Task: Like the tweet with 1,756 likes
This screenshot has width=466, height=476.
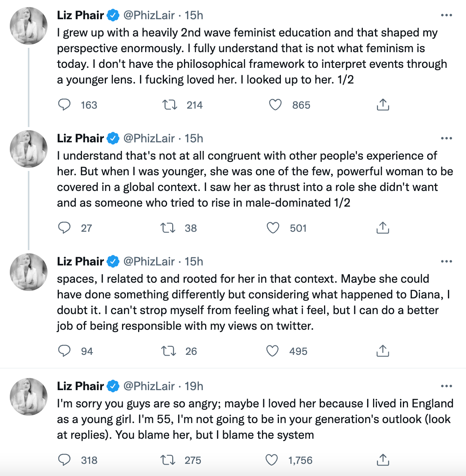Action: pyautogui.click(x=272, y=460)
